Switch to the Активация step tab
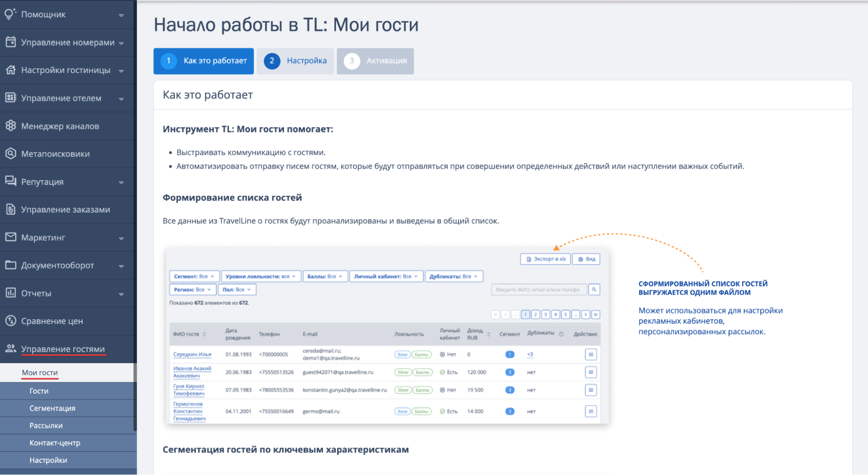The height and width of the screenshot is (475, 868). [x=375, y=61]
